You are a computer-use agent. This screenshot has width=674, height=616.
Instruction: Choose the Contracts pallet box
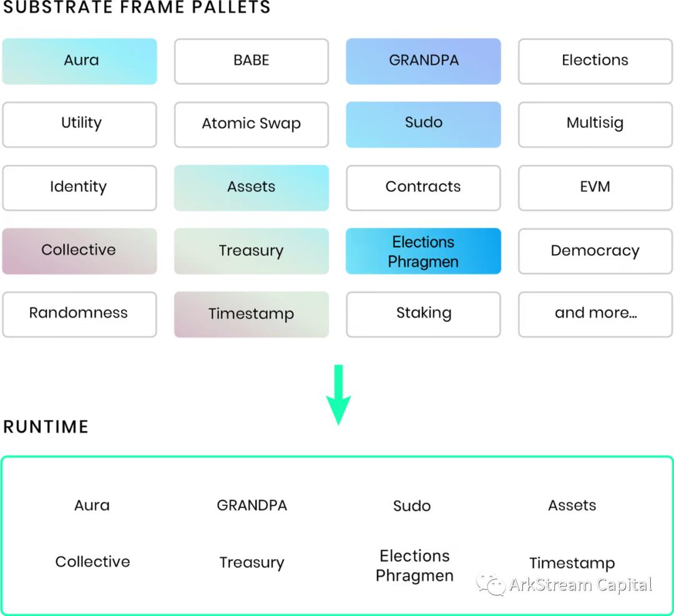(x=423, y=187)
